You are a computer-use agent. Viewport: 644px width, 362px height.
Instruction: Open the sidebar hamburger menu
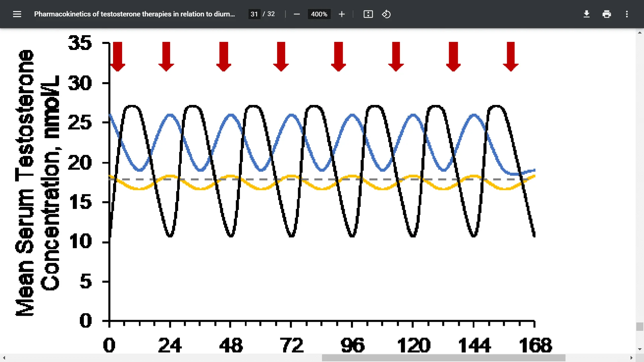[17, 14]
